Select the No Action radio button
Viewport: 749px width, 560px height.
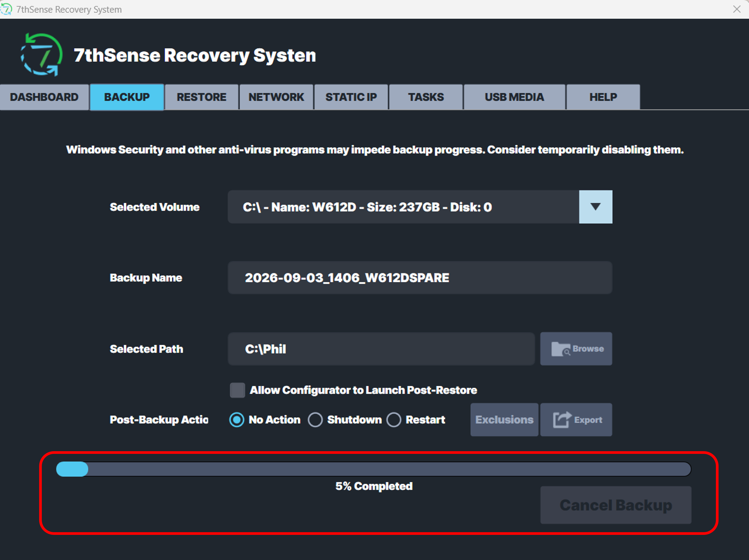tap(237, 420)
